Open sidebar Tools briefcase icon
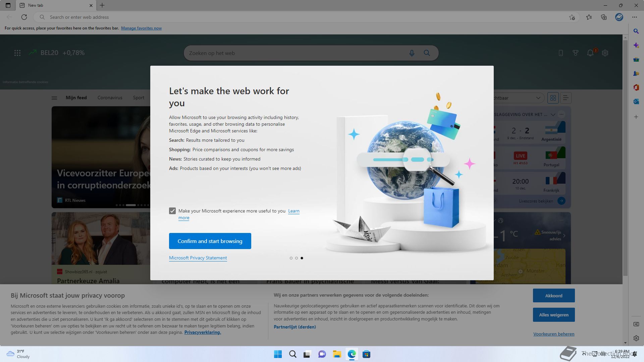This screenshot has height=362, width=644. point(636,59)
